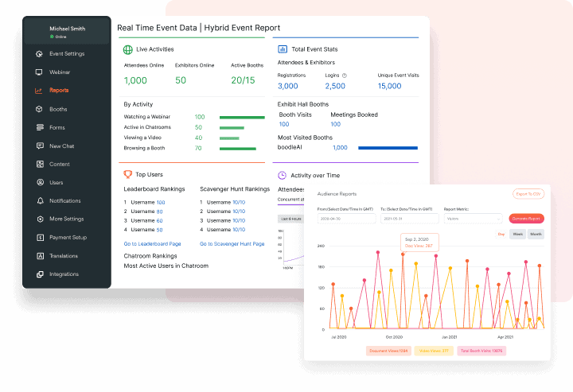Switch chart view to Day
Viewport: 573px width, 392px height.
tap(501, 235)
